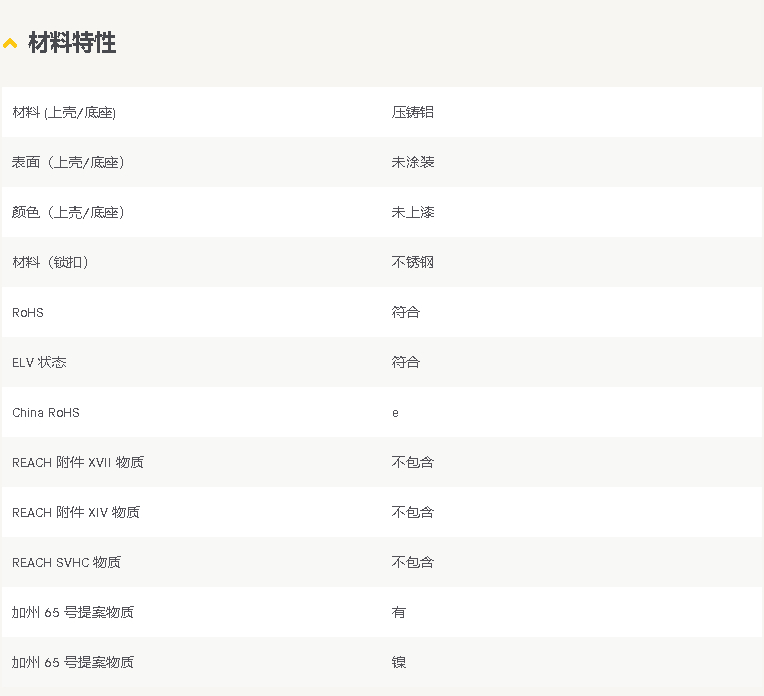Select 不包含 in REACH SVHC row
Image resolution: width=764 pixels, height=696 pixels.
pos(413,562)
